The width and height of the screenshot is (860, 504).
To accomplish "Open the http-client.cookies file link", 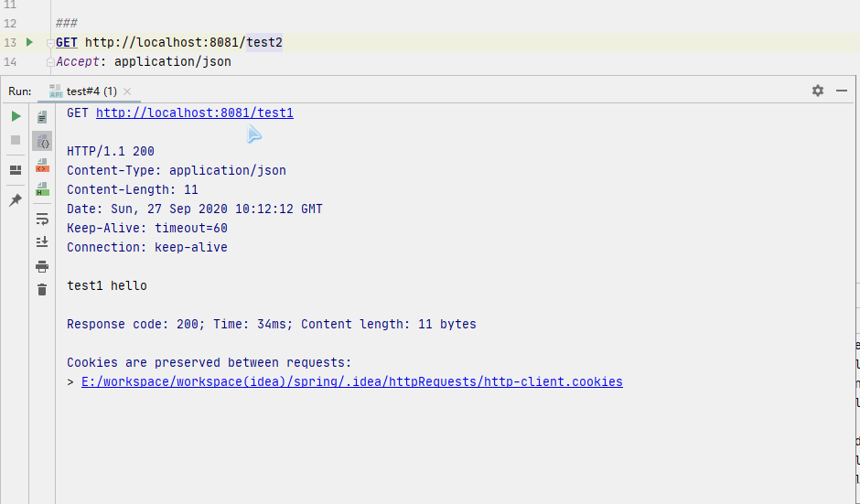I will pyautogui.click(x=351, y=381).
